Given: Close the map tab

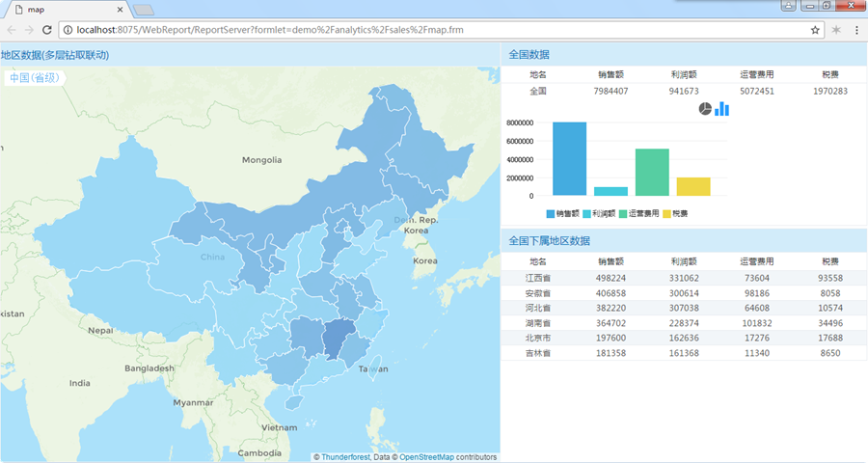Looking at the screenshot, I should [120, 10].
